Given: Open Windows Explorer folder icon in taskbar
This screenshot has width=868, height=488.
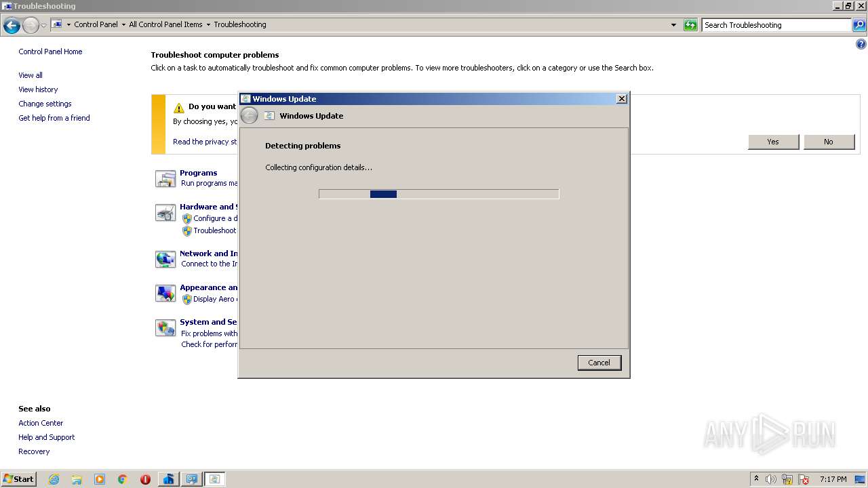Looking at the screenshot, I should [77, 479].
